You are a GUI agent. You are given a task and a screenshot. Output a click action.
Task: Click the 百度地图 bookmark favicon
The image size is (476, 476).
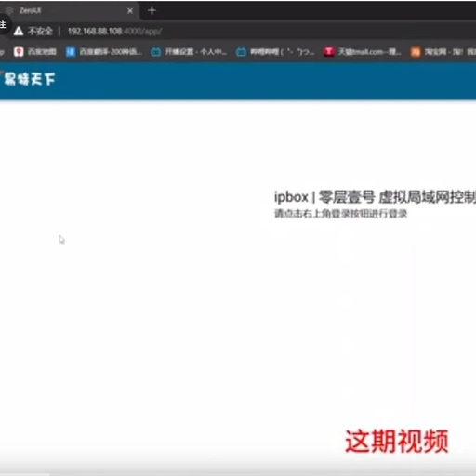[x=19, y=52]
